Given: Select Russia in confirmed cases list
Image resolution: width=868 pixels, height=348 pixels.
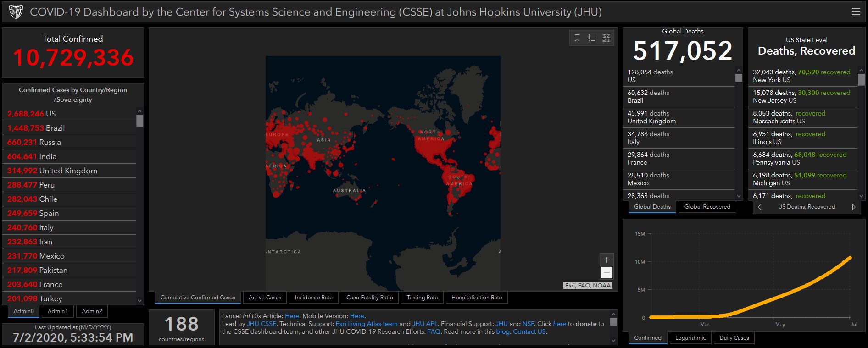Looking at the screenshot, I should coord(69,142).
